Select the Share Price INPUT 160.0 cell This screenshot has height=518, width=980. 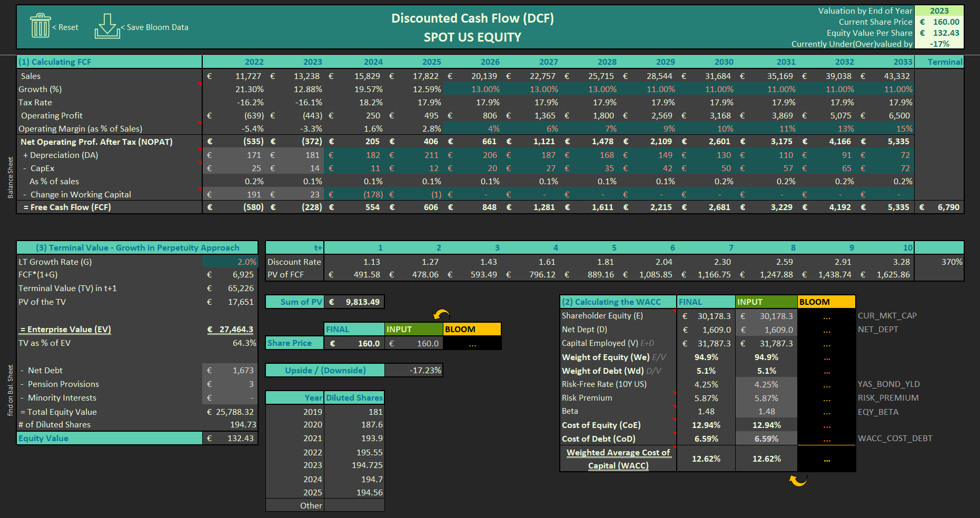click(414, 343)
